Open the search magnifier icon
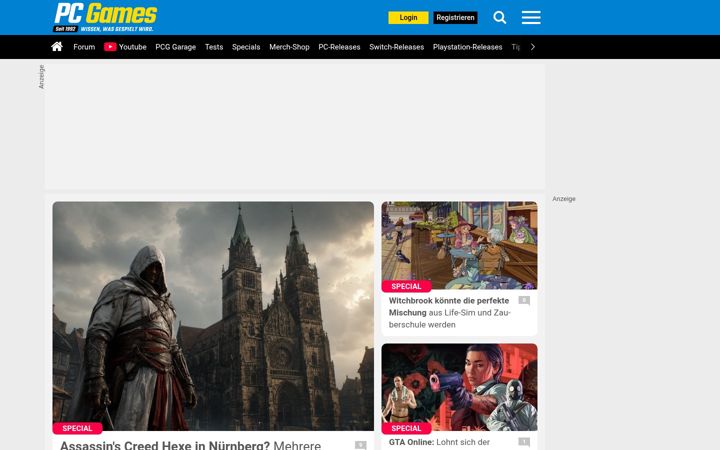Image resolution: width=720 pixels, height=450 pixels. point(500,17)
